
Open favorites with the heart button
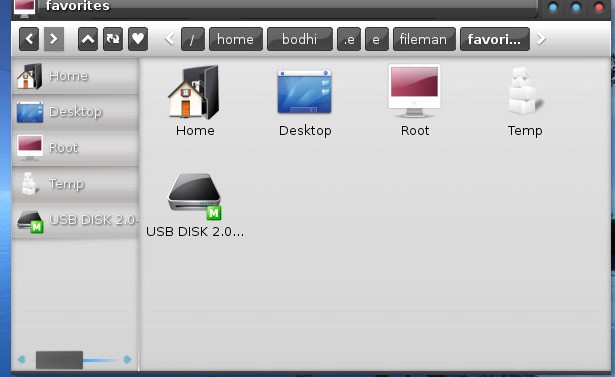click(x=138, y=39)
